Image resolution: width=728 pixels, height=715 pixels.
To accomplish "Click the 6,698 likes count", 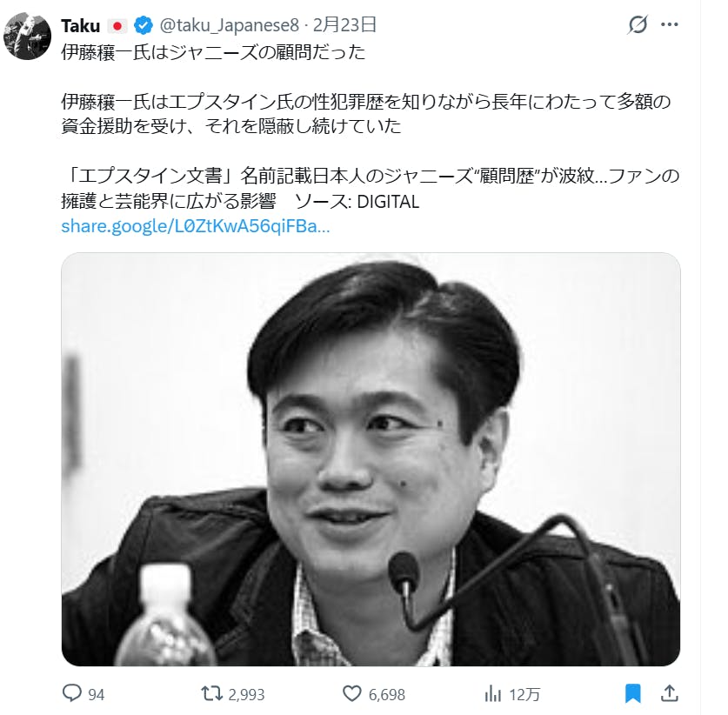I will tap(387, 695).
